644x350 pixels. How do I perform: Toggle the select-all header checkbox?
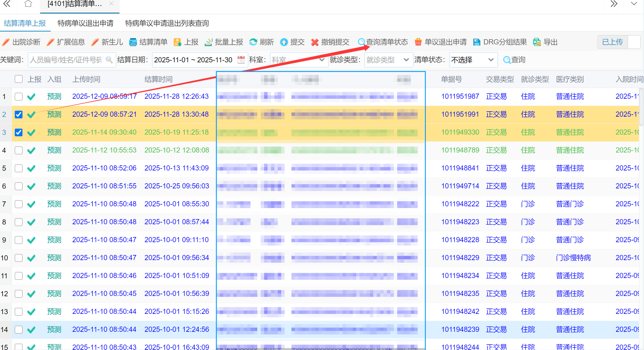[x=18, y=79]
